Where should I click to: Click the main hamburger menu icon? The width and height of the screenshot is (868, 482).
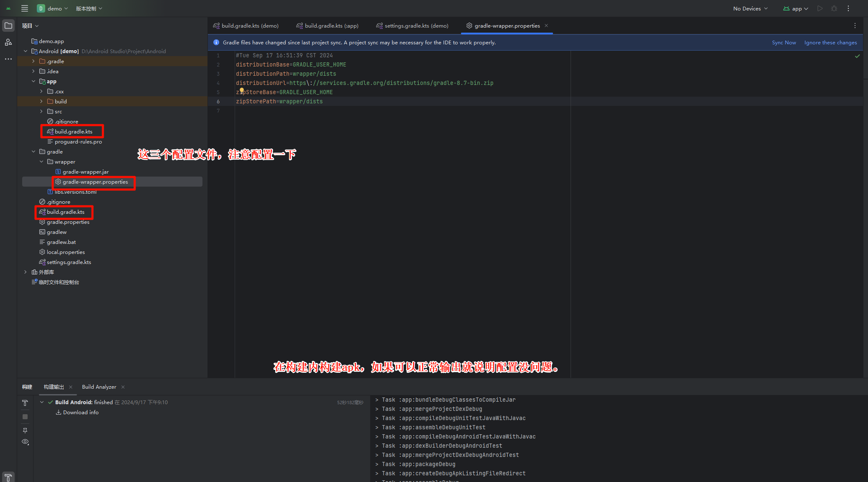point(25,8)
